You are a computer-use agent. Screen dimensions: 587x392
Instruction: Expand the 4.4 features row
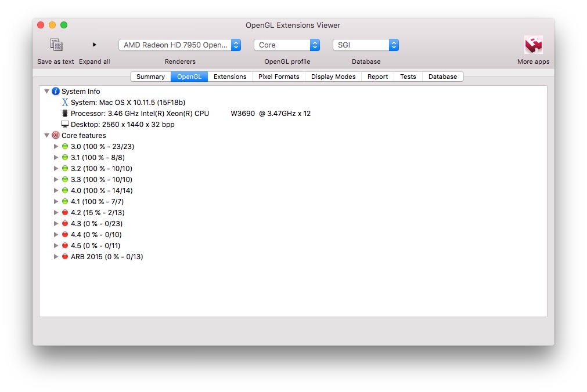click(x=56, y=234)
